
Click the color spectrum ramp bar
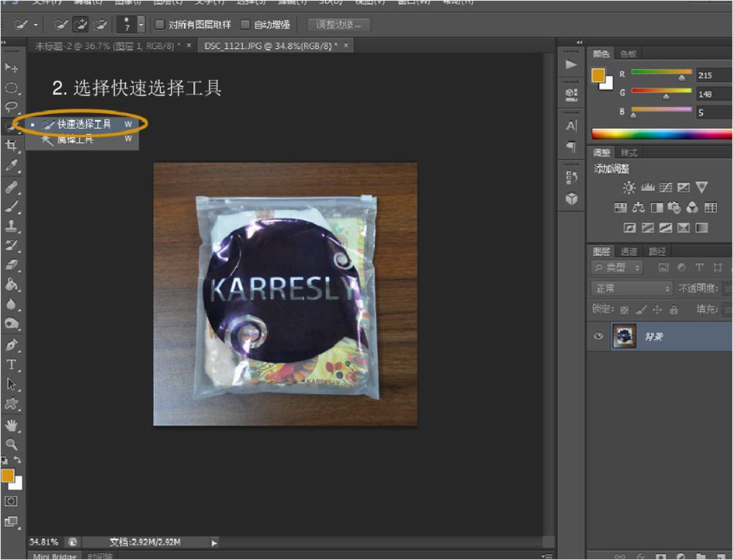[x=661, y=134]
